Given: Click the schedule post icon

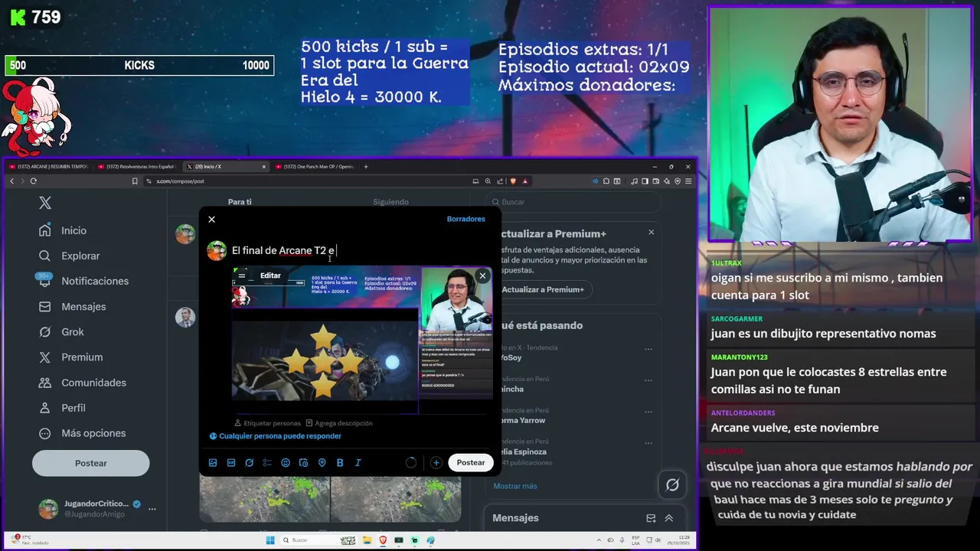Looking at the screenshot, I should click(x=303, y=462).
